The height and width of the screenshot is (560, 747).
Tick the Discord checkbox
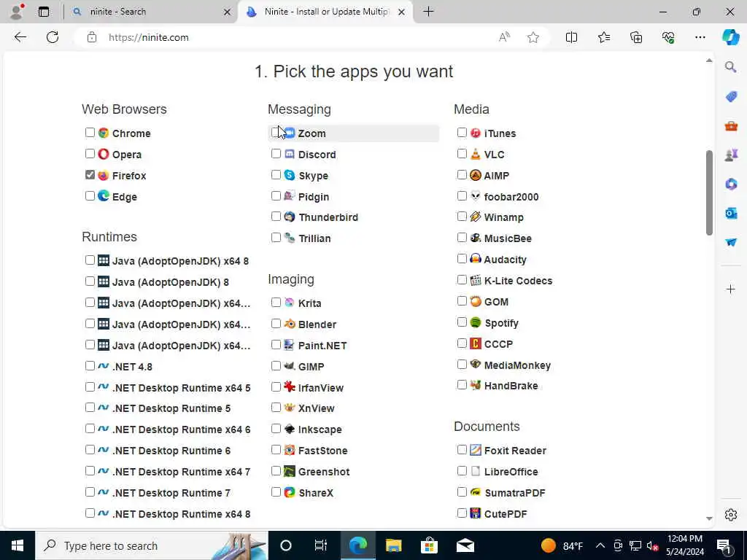click(276, 153)
